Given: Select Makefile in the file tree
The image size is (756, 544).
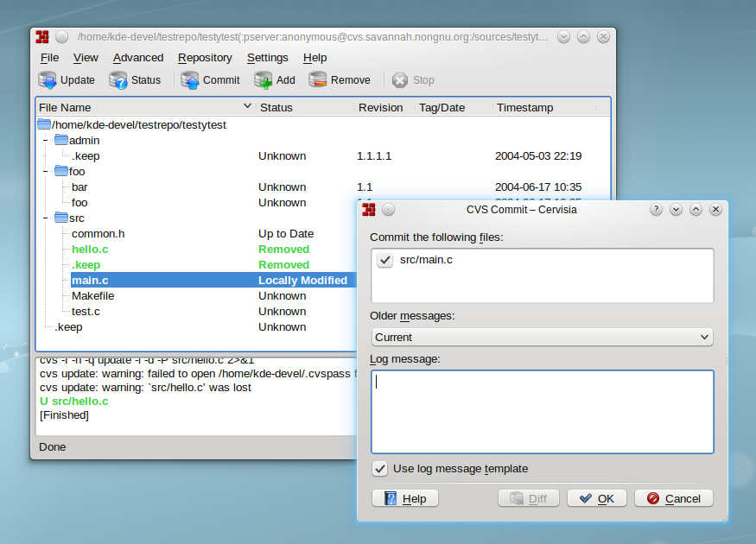Looking at the screenshot, I should [x=93, y=296].
